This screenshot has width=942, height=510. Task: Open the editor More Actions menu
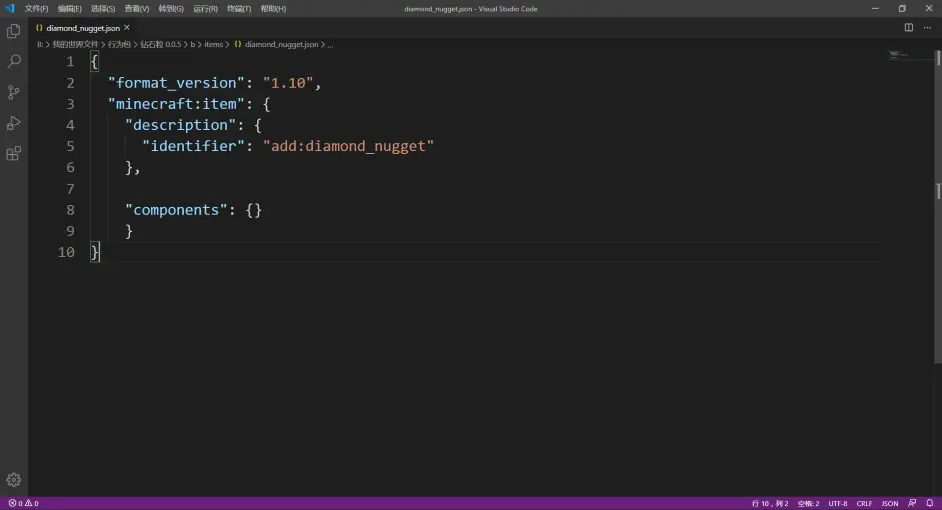tap(927, 28)
